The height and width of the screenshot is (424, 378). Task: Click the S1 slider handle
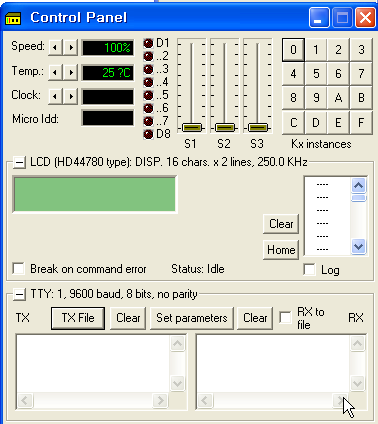[x=192, y=127]
